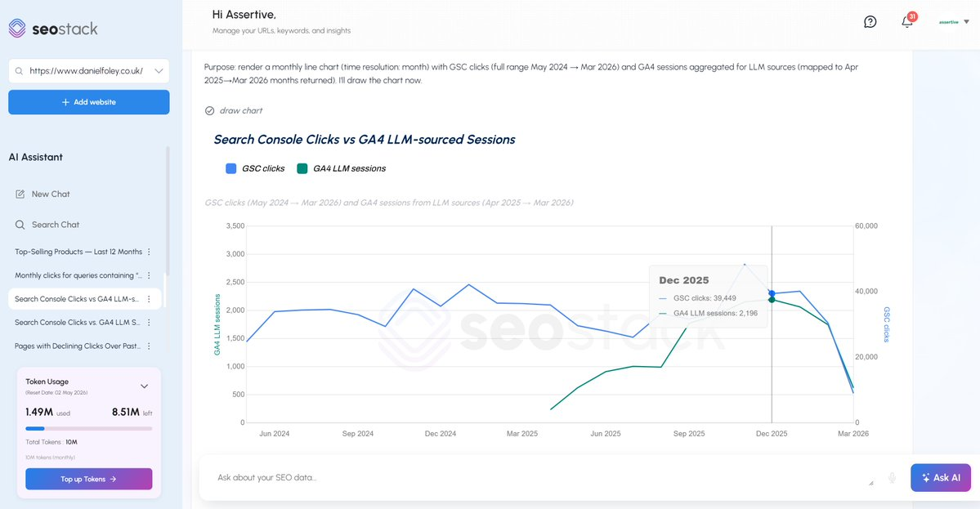Click the Add website button
This screenshot has width=980, height=509.
[89, 102]
